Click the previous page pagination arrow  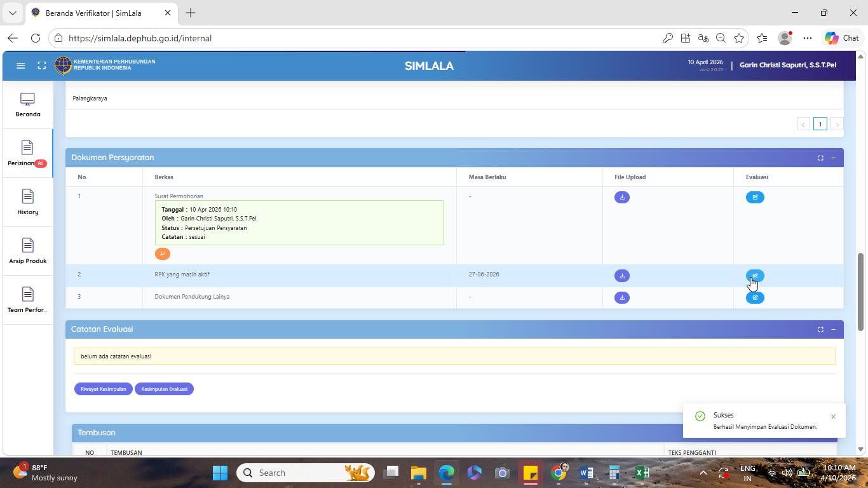tap(803, 124)
